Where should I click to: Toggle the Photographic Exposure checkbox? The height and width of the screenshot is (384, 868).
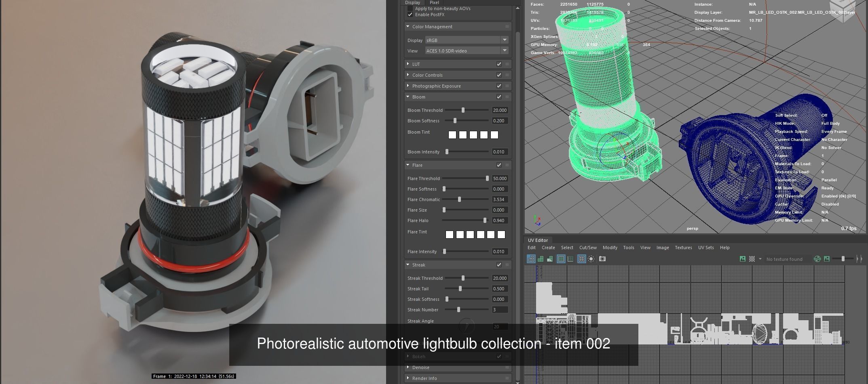[499, 86]
